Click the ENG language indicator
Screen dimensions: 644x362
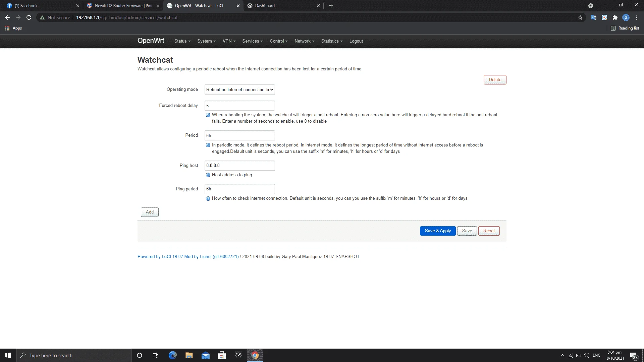596,355
